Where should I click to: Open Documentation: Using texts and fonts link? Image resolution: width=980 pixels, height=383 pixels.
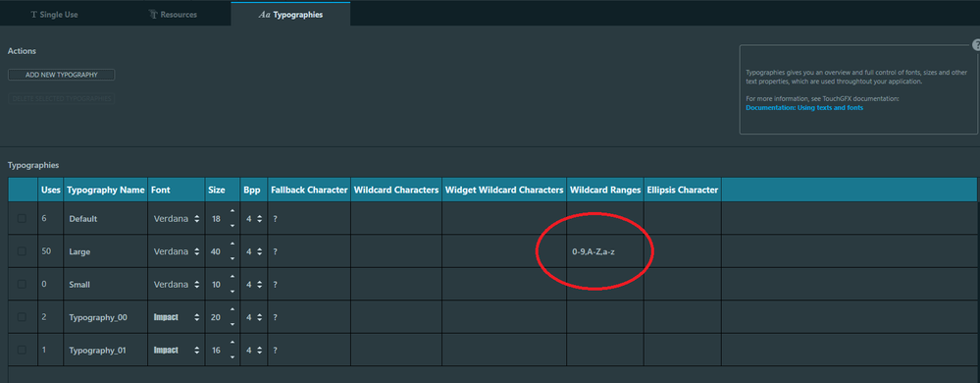coord(804,108)
